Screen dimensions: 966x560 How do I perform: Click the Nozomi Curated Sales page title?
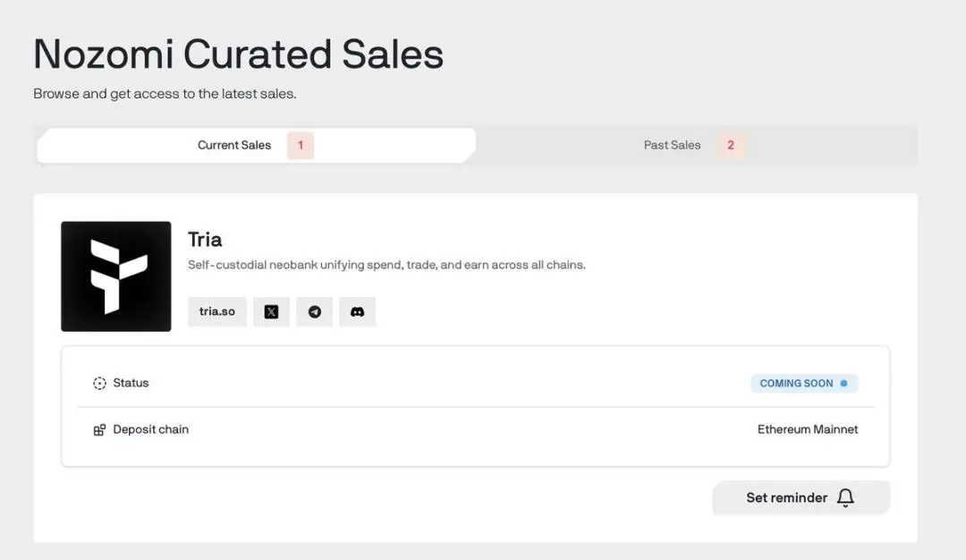(x=238, y=55)
